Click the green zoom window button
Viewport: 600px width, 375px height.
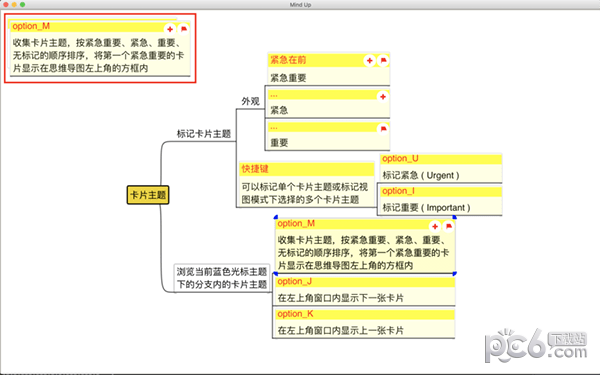coord(23,5)
